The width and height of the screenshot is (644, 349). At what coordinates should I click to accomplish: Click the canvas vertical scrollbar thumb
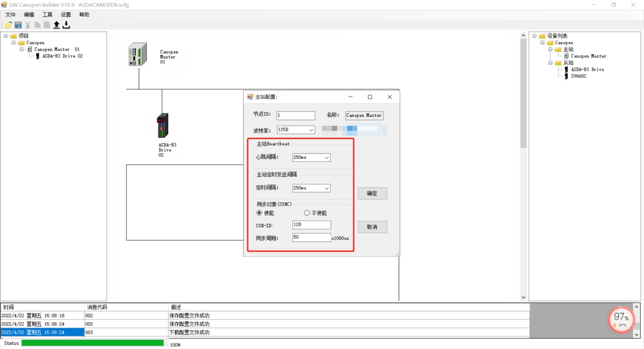523,92
